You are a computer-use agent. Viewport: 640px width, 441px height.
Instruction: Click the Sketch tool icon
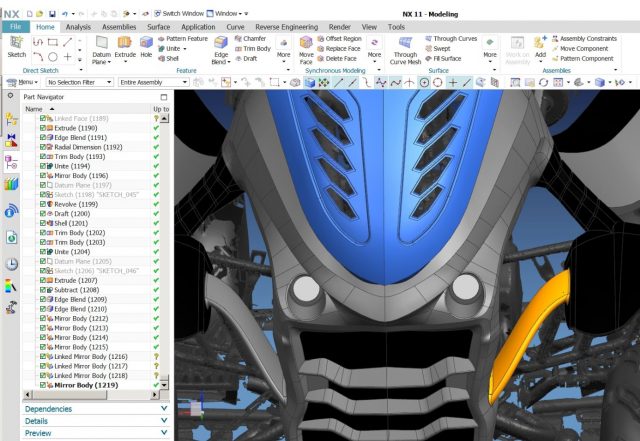(x=17, y=45)
